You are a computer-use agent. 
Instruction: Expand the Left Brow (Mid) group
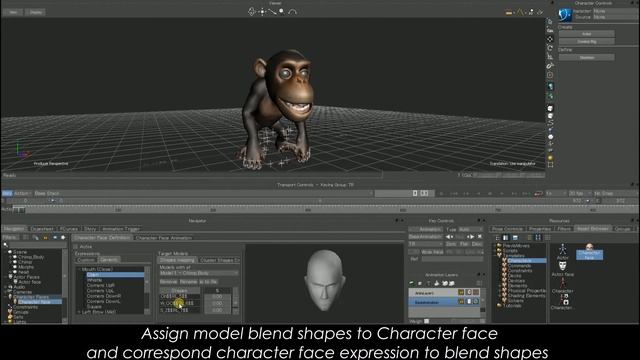[79, 312]
